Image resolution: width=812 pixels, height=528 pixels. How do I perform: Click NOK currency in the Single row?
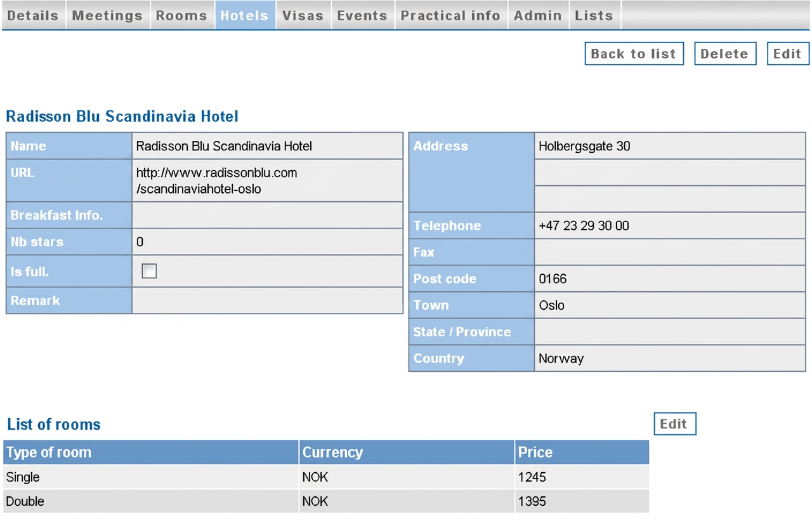[x=315, y=477]
